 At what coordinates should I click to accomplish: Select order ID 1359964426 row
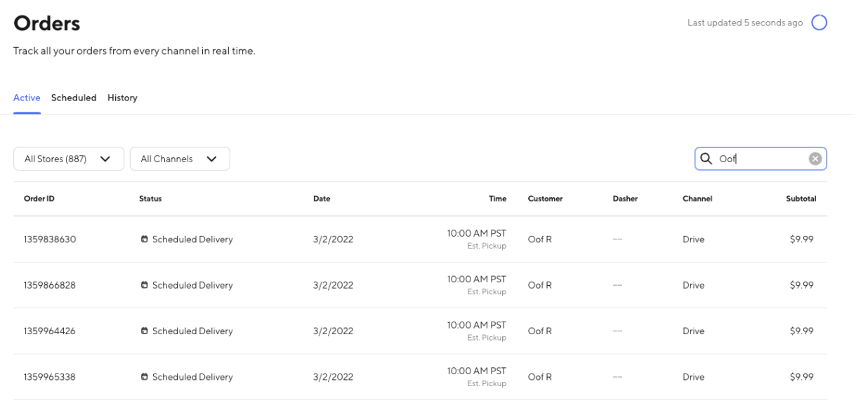point(50,331)
